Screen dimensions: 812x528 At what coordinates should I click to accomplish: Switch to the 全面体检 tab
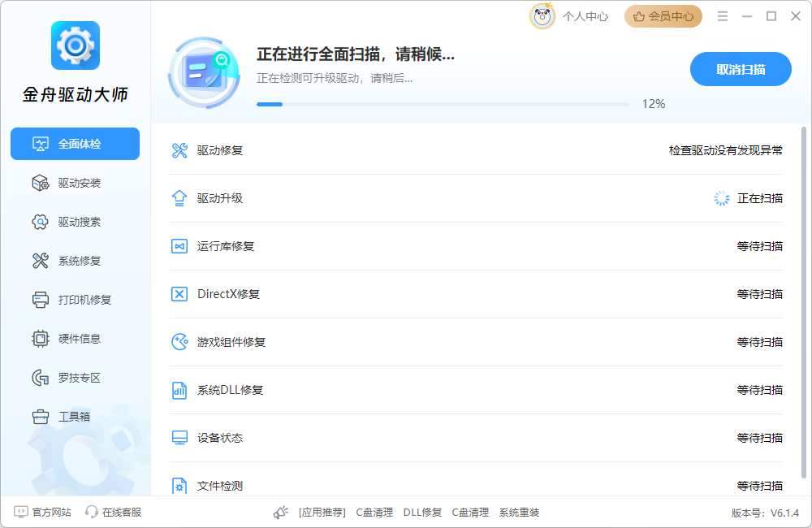(x=75, y=144)
